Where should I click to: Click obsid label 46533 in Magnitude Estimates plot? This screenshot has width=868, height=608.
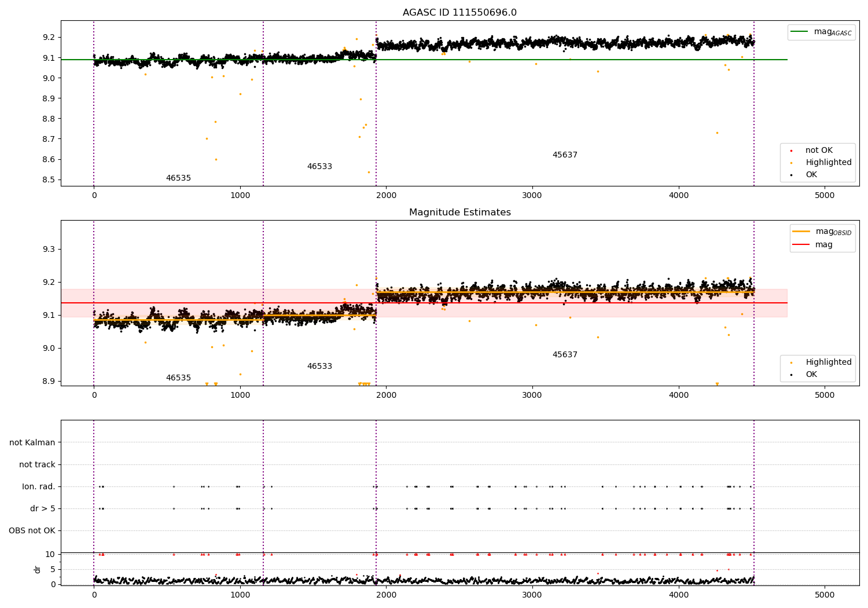point(319,367)
